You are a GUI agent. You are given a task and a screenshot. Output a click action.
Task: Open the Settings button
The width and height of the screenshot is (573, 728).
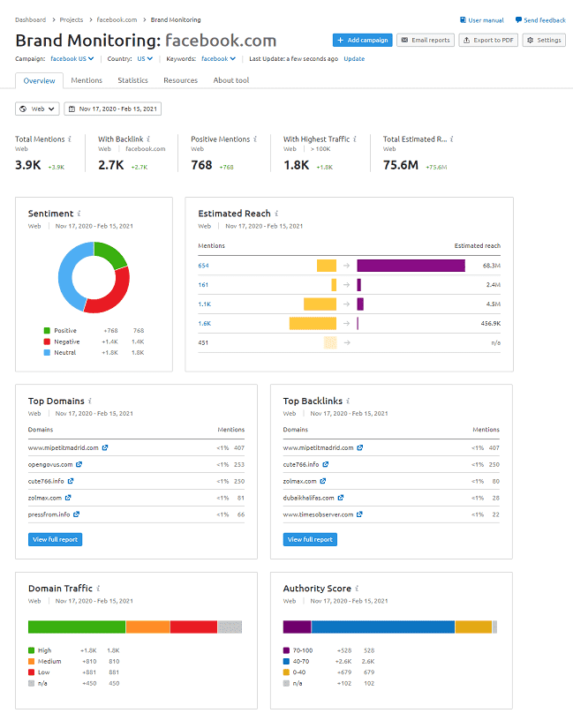coord(544,40)
